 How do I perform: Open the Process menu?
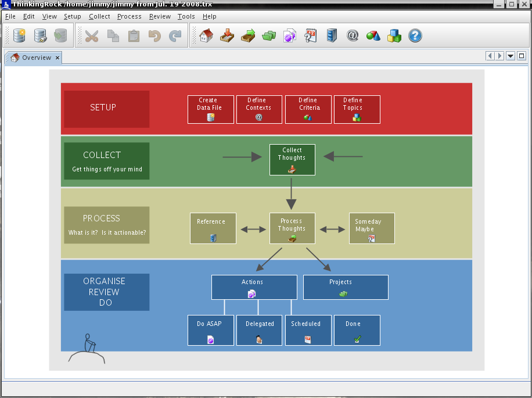130,16
